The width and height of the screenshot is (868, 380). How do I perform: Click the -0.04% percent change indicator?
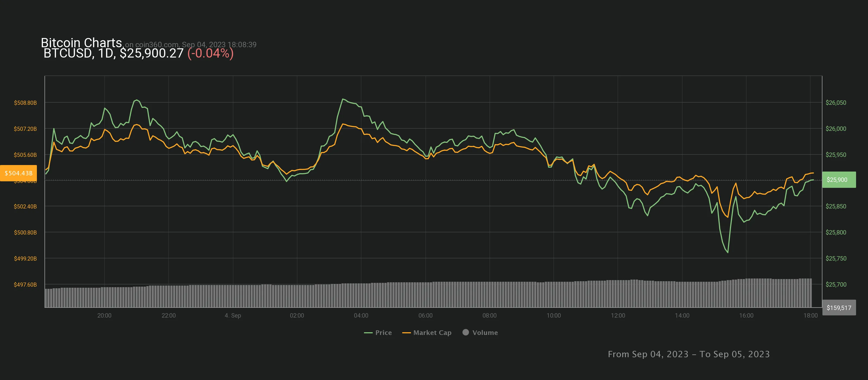coord(210,53)
